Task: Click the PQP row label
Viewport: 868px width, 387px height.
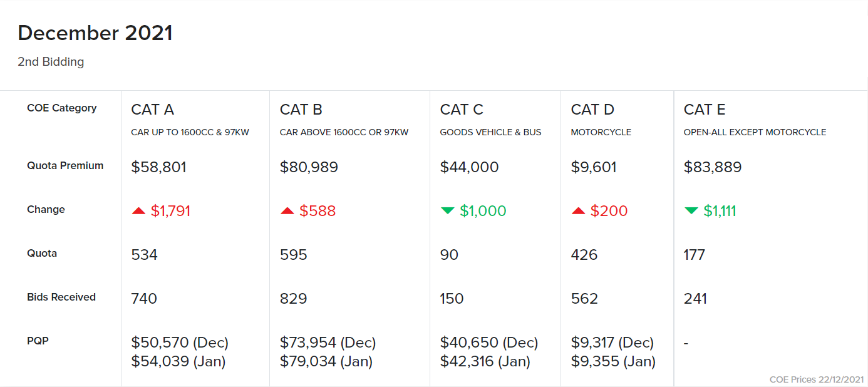Action: 38,341
